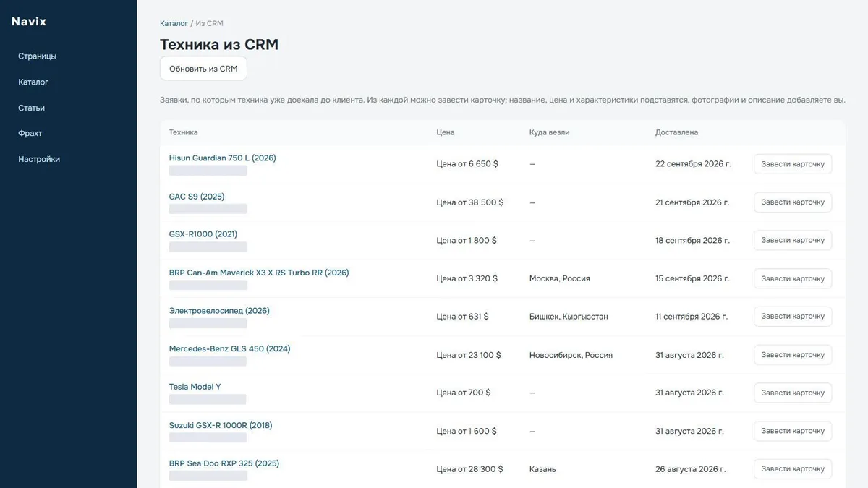Click Завести карточку for Mercedes-Benz GLS 450
This screenshot has height=488, width=868.
[x=793, y=355]
